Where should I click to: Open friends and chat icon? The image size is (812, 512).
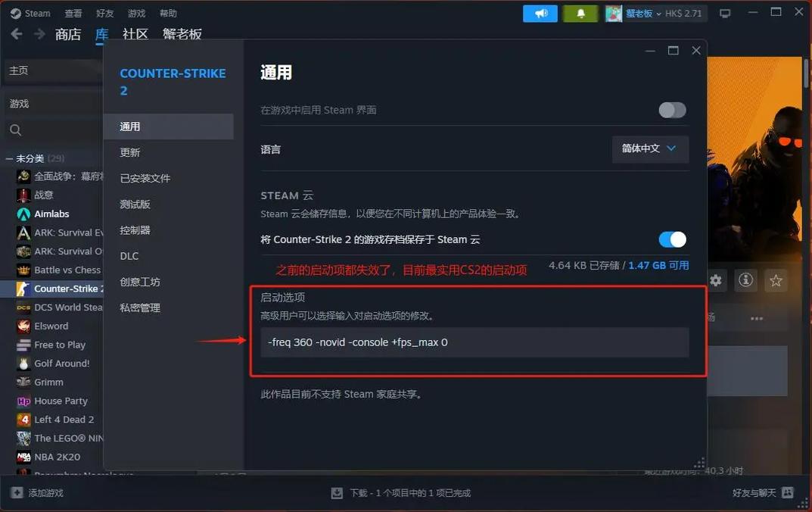tap(788, 492)
